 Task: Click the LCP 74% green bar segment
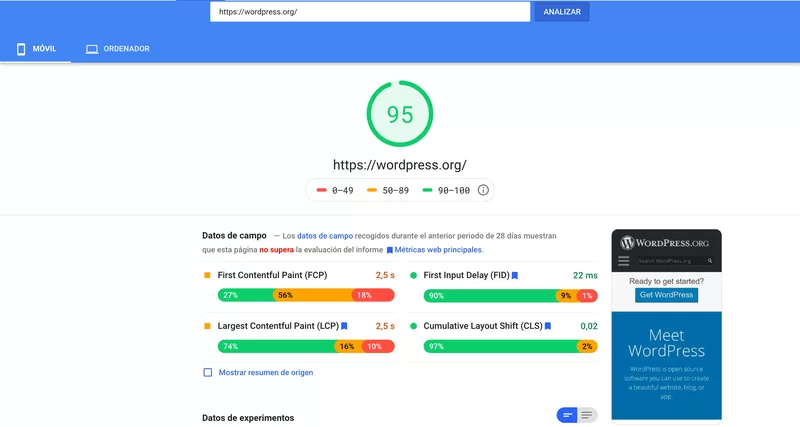[x=277, y=346]
